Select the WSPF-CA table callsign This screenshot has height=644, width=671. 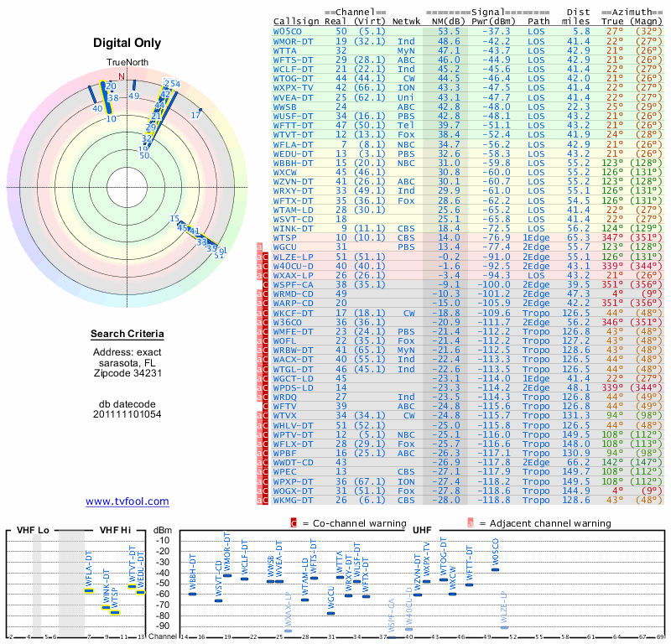tap(293, 284)
